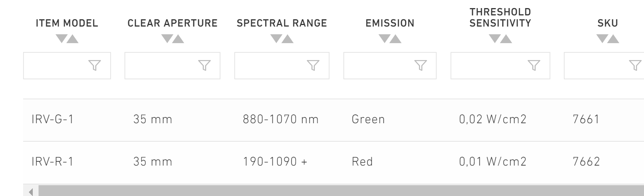Click the horizontal scrollbar track
The height and width of the screenshot is (196, 644).
coord(341,191)
